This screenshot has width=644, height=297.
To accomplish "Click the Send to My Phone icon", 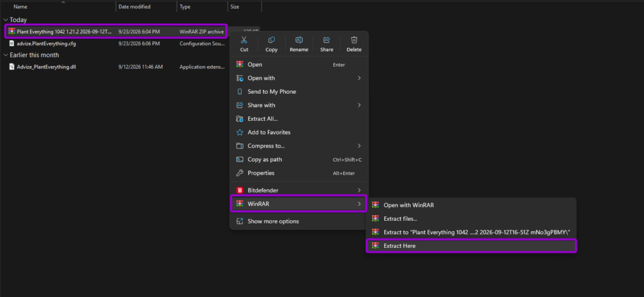I will (x=240, y=92).
